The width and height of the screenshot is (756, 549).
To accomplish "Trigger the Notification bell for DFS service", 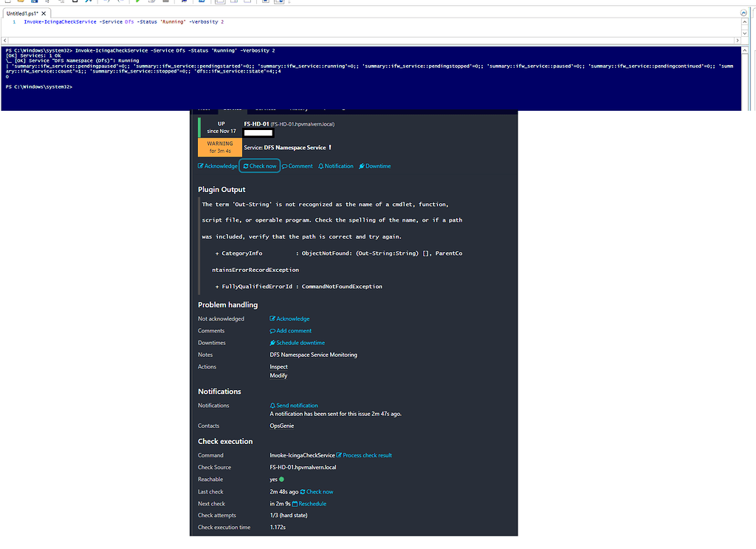I will (x=335, y=166).
